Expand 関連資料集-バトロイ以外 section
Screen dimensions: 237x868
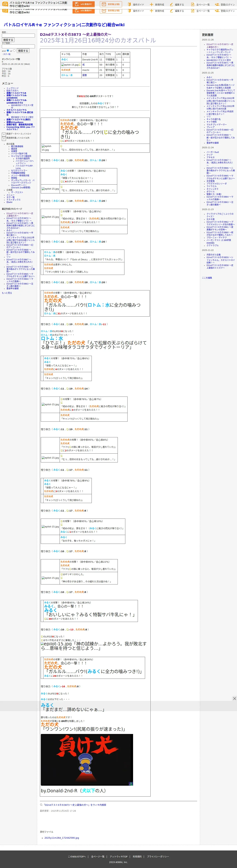click(x=4, y=139)
